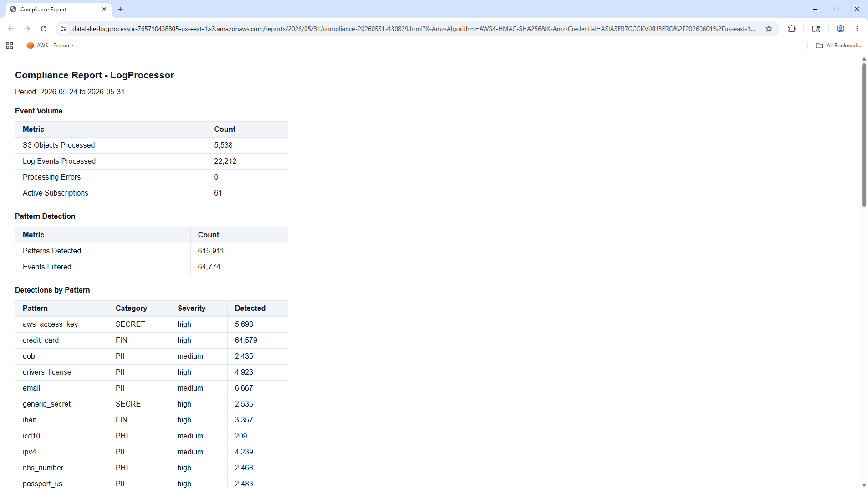The height and width of the screenshot is (489, 868).
Task: Click the Period date range text
Action: pos(70,92)
